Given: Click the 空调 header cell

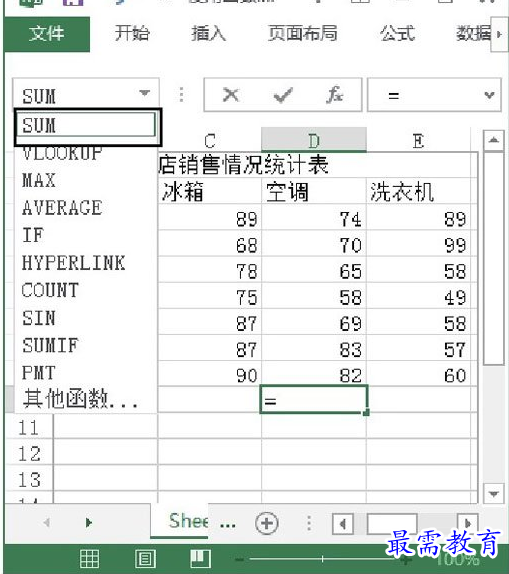Looking at the screenshot, I should pos(314,191).
